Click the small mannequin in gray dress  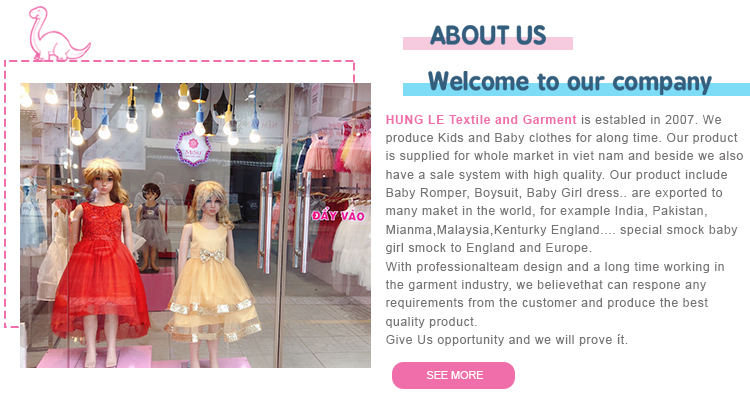tap(151, 227)
